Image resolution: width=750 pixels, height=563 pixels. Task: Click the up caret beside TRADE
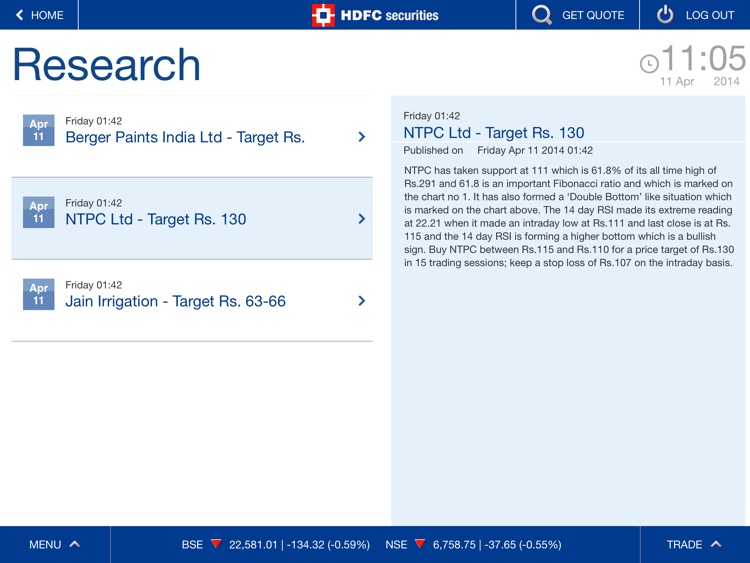tap(716, 544)
